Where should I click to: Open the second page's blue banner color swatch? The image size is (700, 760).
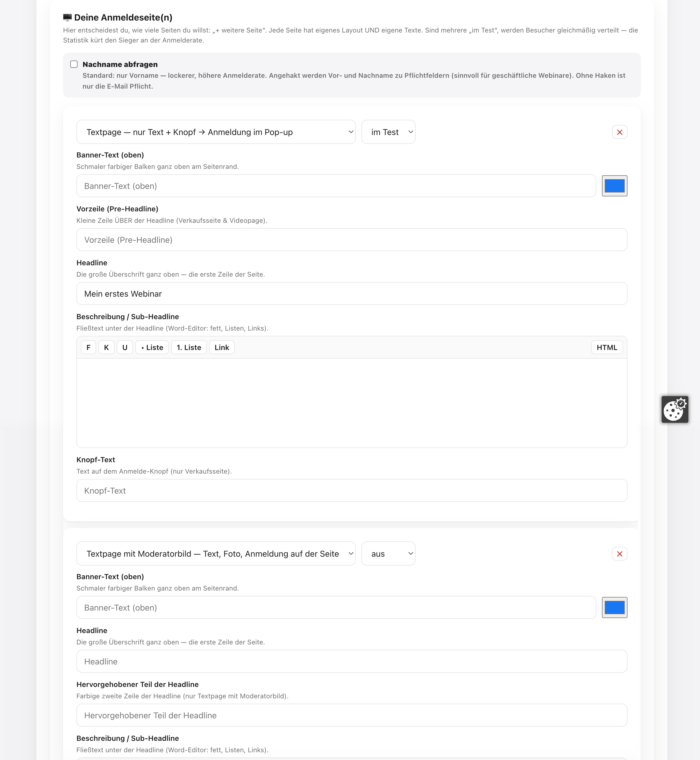click(x=614, y=607)
